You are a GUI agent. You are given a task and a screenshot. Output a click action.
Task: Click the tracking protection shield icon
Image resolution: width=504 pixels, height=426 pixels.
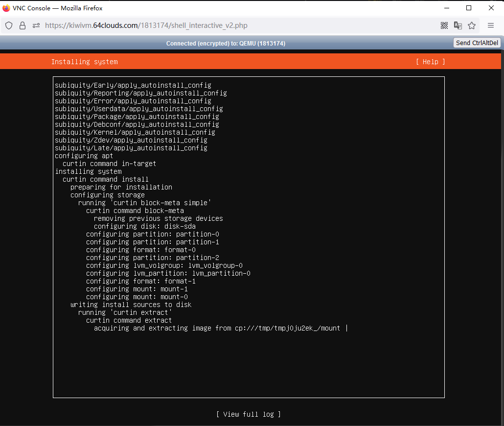9,25
